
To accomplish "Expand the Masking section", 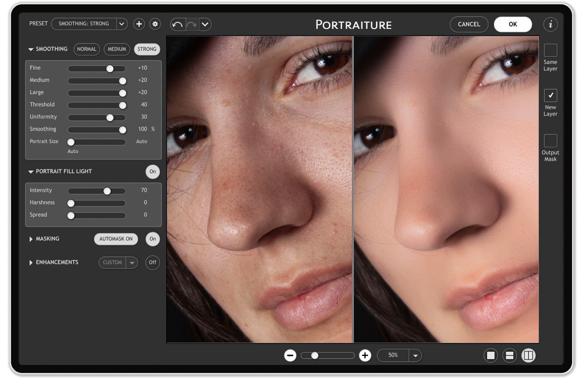I will coord(31,239).
